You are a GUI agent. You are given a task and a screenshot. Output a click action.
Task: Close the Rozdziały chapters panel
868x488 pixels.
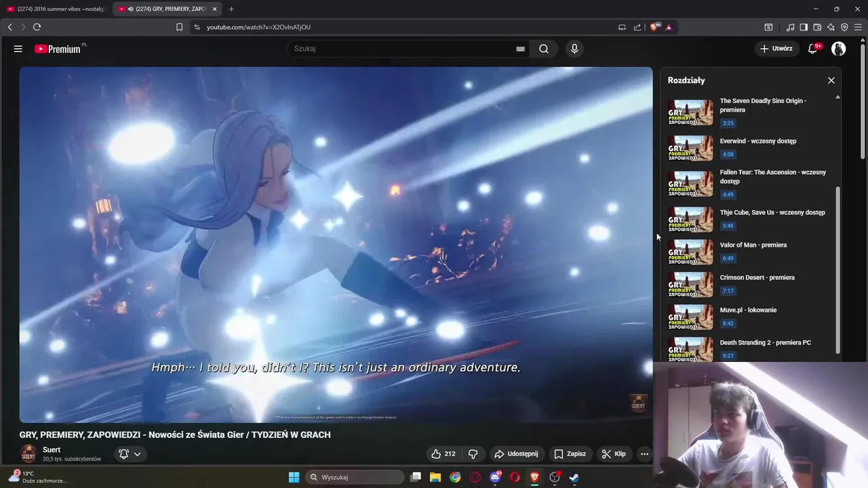(831, 80)
